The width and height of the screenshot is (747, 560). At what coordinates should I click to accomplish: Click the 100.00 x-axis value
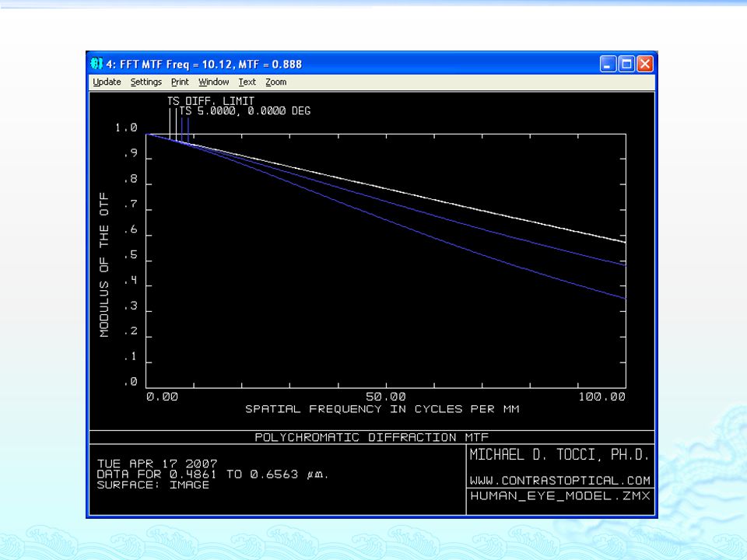coord(601,397)
